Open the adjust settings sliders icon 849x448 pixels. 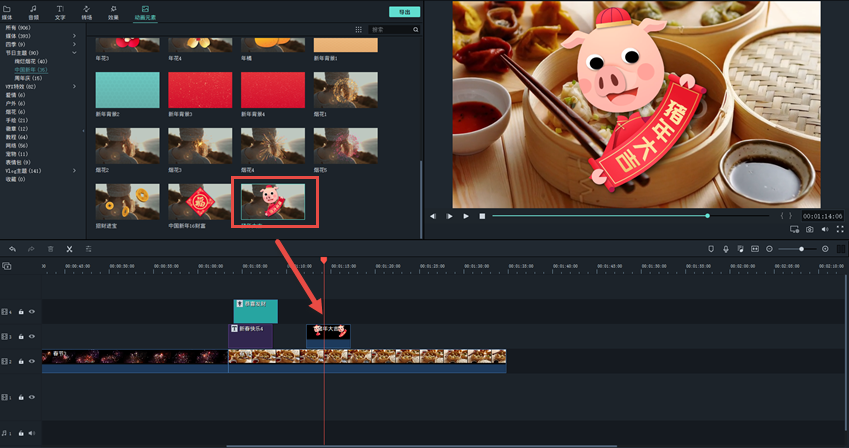click(88, 249)
